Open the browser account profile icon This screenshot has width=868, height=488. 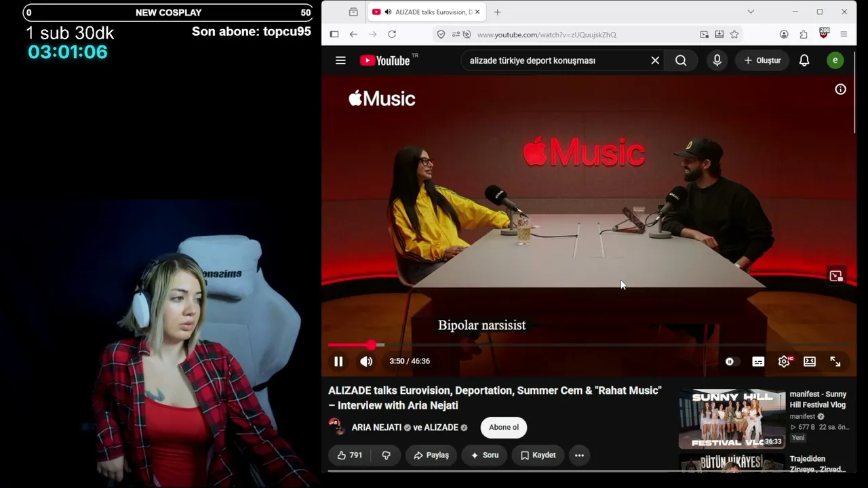[x=784, y=35]
